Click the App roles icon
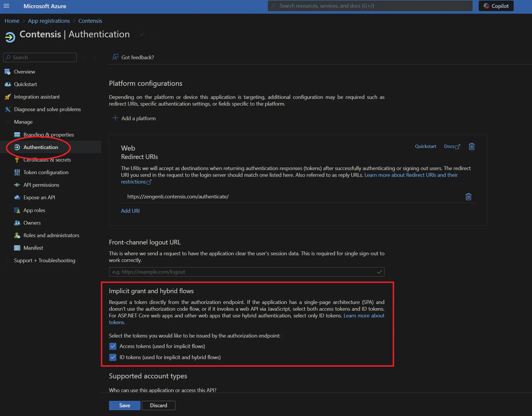The image size is (532, 416). pos(17,210)
